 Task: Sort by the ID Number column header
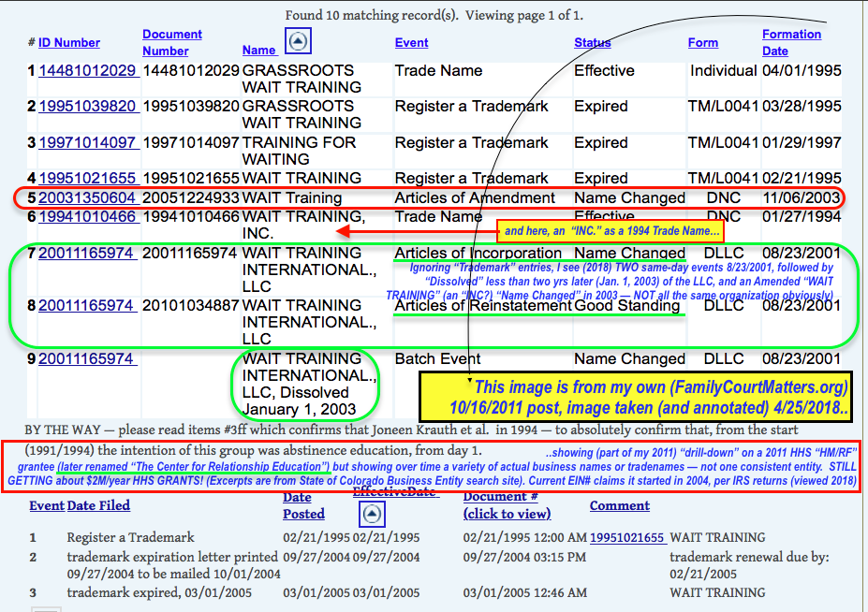[68, 43]
